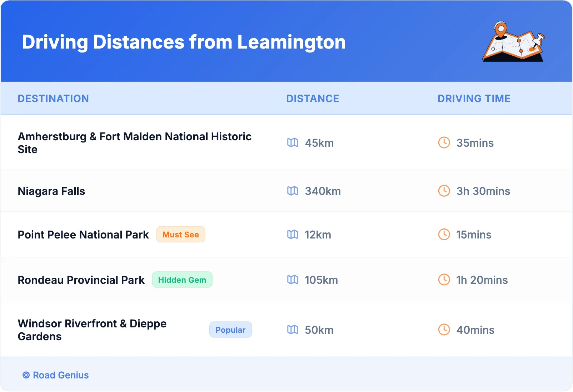
Task: Click the clock icon beside 35mins
Action: pyautogui.click(x=444, y=143)
